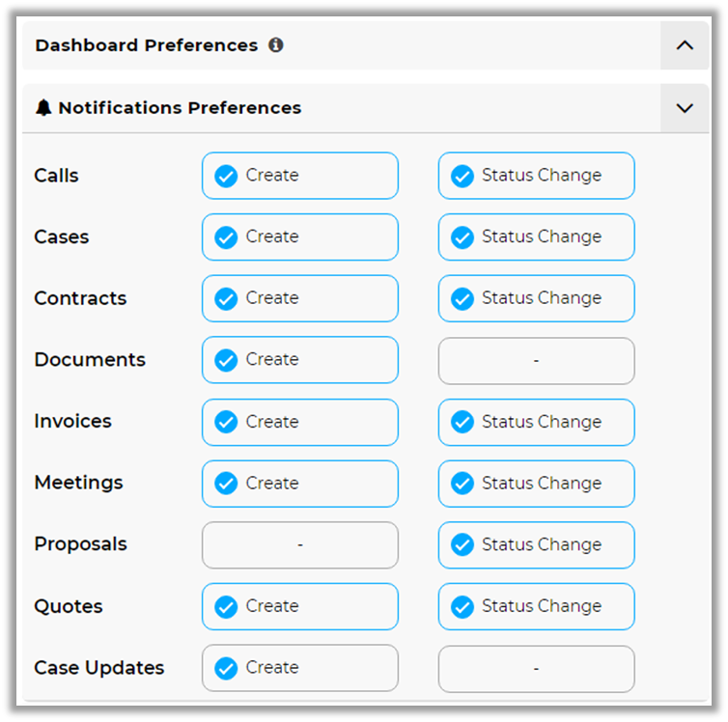Click the Dashboard Preferences info icon
This screenshot has height=722, width=728.
tap(276, 45)
